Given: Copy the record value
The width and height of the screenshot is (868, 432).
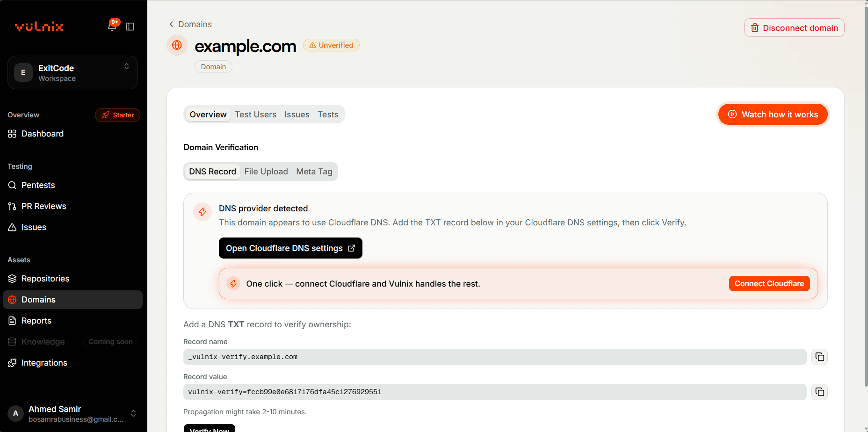Looking at the screenshot, I should pyautogui.click(x=819, y=392).
